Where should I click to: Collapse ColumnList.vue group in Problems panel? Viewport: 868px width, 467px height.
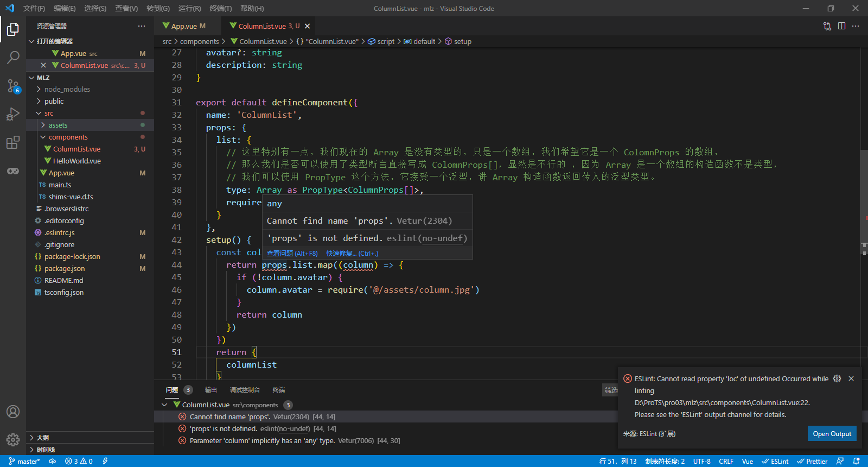tap(164, 405)
